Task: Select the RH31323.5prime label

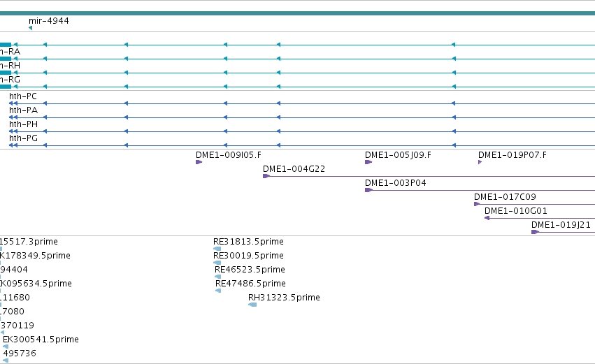Action: (x=284, y=298)
